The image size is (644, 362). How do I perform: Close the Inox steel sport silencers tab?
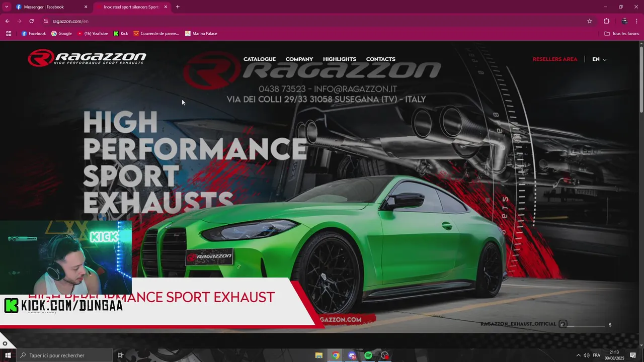166,7
